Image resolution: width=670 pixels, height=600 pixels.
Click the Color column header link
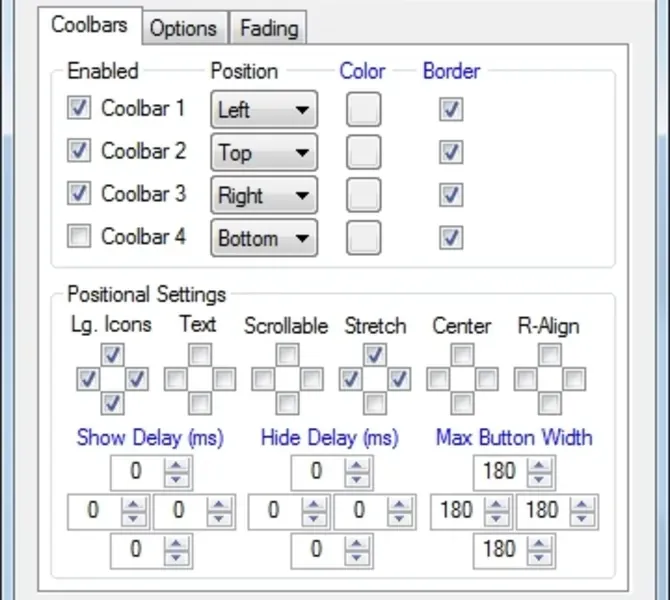point(362,71)
